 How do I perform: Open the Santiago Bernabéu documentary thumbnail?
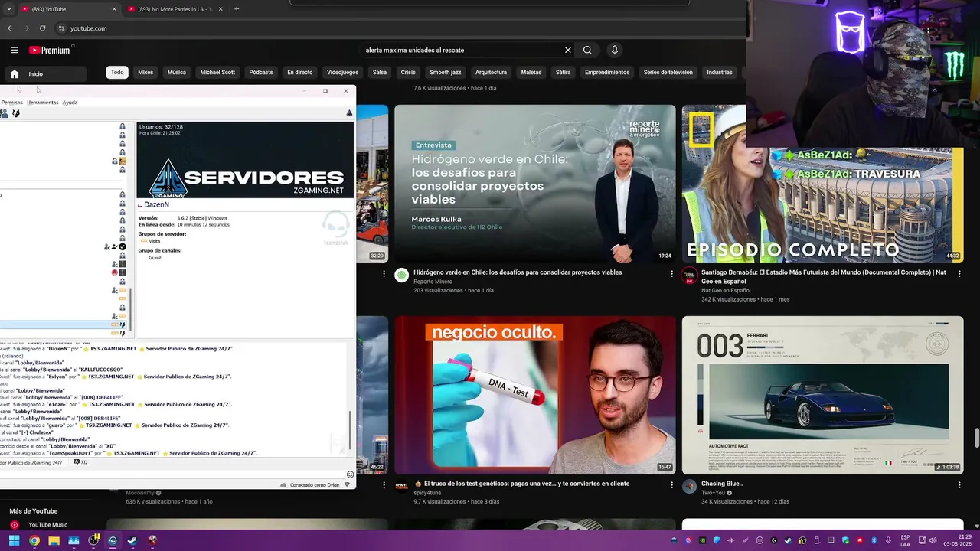point(823,184)
